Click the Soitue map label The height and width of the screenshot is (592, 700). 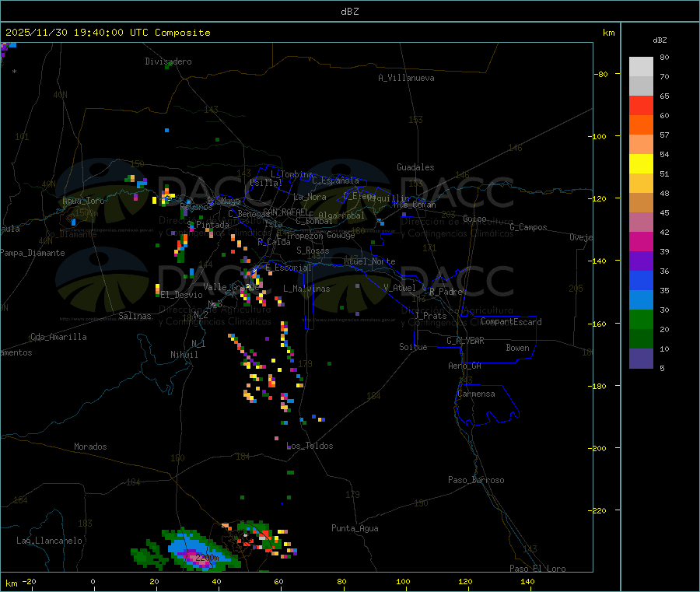coord(413,347)
